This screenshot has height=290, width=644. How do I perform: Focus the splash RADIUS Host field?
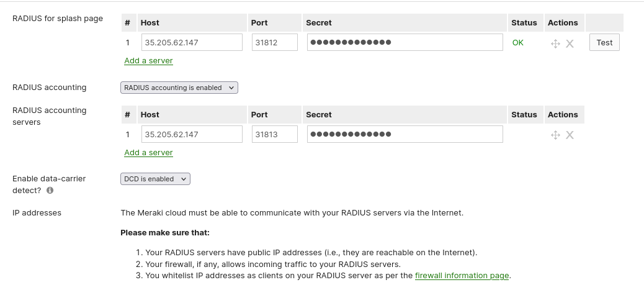coord(191,43)
